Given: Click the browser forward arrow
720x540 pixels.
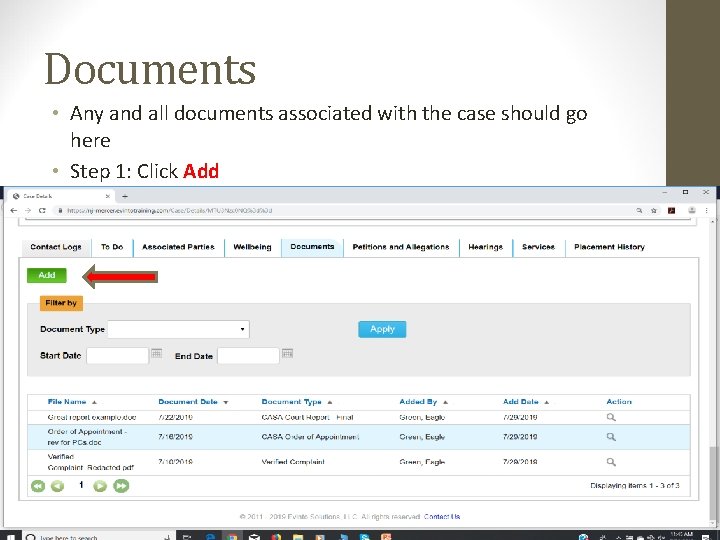Looking at the screenshot, I should pyautogui.click(x=28, y=210).
